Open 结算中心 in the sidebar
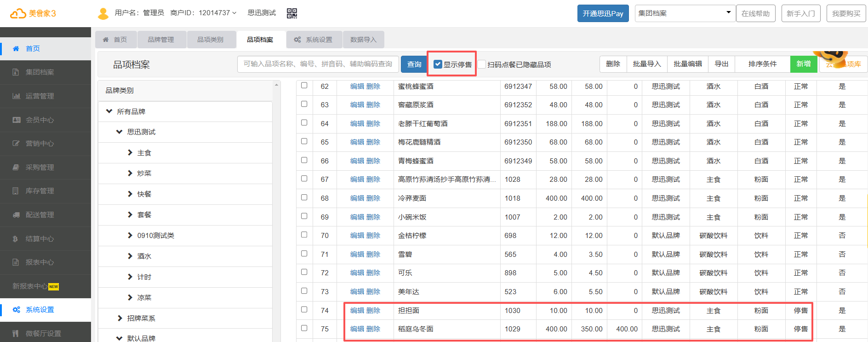Viewport: 868px width, 342px height. 40,239
